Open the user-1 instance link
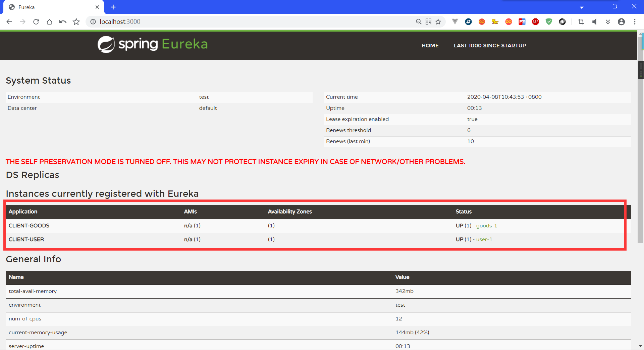The image size is (644, 350). [x=484, y=239]
